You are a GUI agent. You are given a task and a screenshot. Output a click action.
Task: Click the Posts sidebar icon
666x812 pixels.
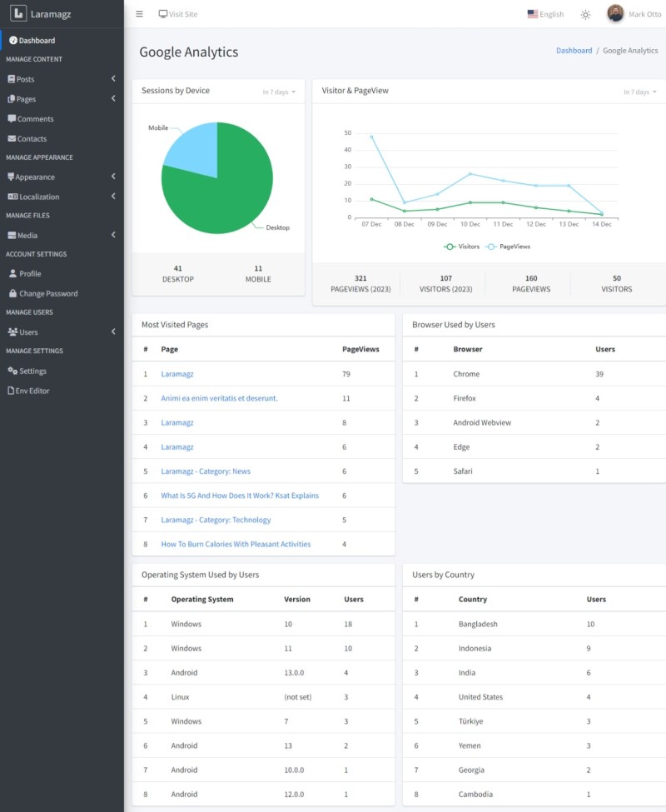pyautogui.click(x=12, y=79)
